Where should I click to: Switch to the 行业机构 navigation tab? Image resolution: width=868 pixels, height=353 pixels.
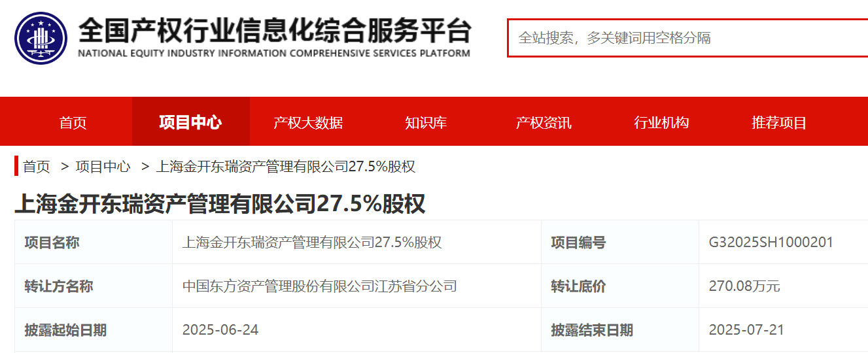pyautogui.click(x=661, y=122)
